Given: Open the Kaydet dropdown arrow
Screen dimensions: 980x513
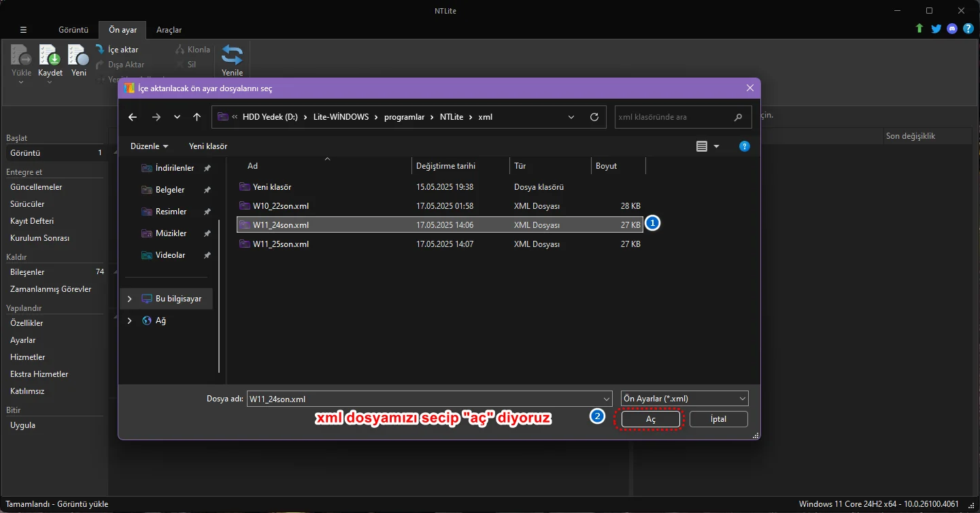Looking at the screenshot, I should (x=50, y=82).
